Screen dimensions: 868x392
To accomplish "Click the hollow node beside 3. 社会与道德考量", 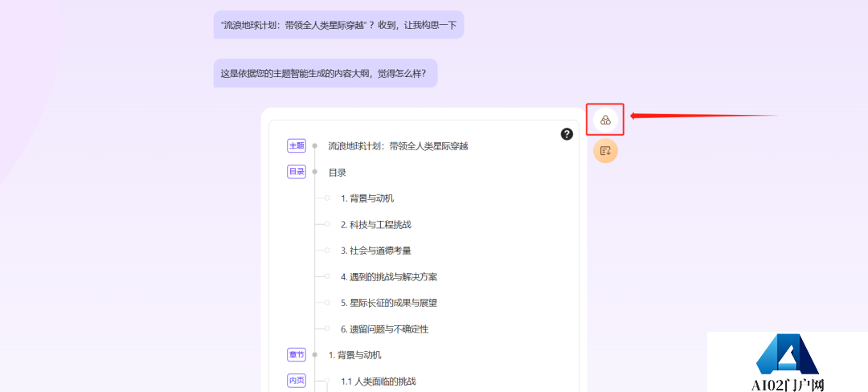I will (x=327, y=251).
